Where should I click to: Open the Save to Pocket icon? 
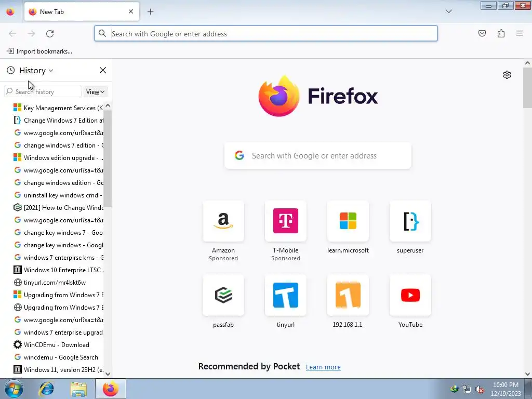coord(482,33)
